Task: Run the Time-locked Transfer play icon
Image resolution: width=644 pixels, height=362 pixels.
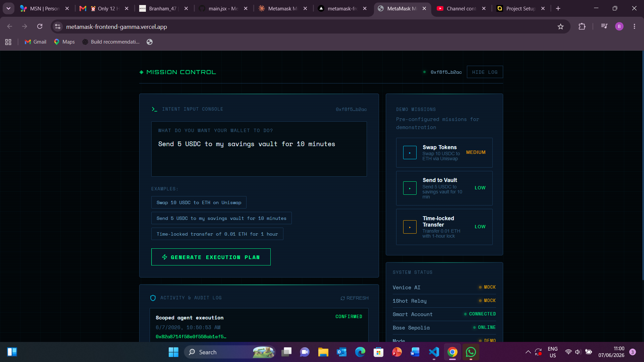Action: 410,227
